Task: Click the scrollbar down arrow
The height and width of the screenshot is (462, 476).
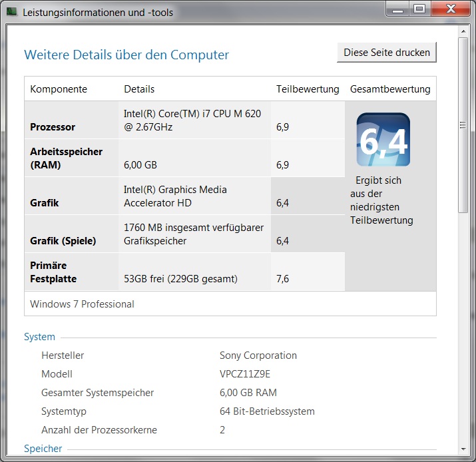Action: [x=463, y=449]
